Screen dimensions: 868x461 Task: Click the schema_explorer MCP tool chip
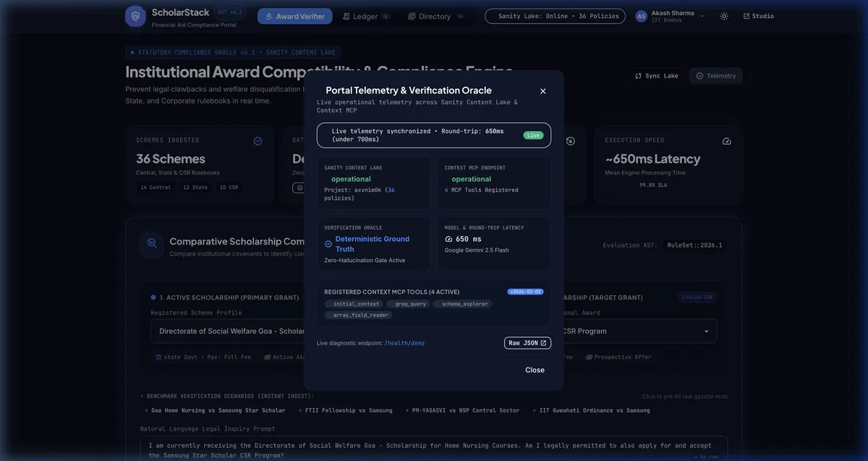(462, 304)
